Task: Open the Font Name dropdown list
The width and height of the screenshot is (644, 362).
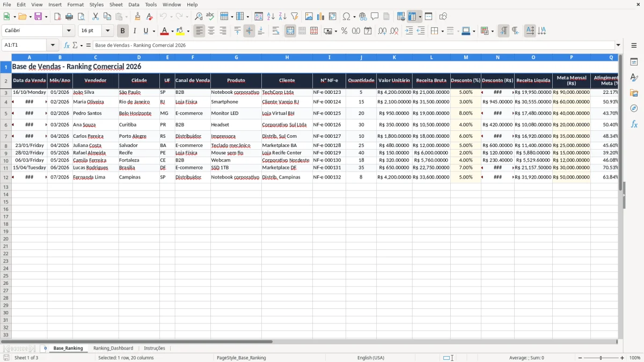Action: pos(69,31)
